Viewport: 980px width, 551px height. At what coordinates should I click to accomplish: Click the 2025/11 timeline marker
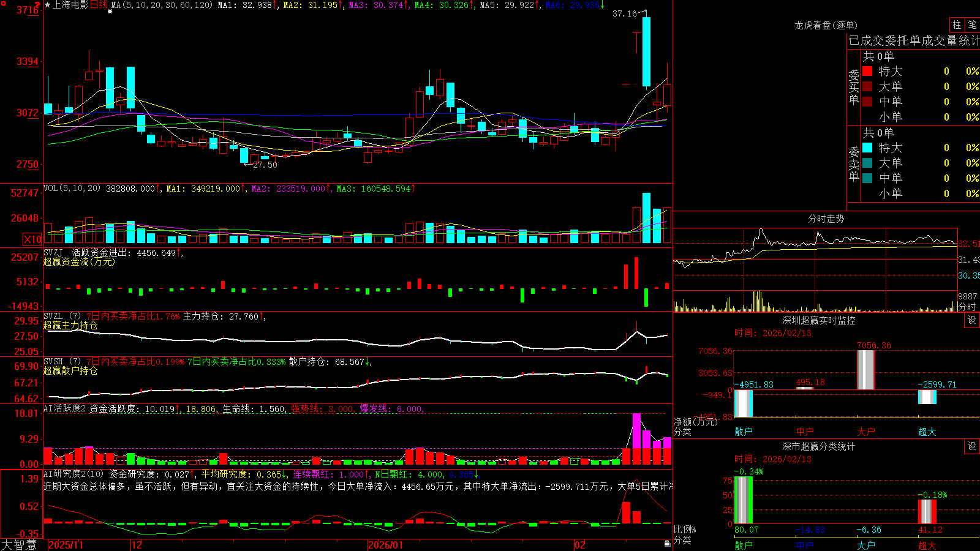[x=66, y=545]
